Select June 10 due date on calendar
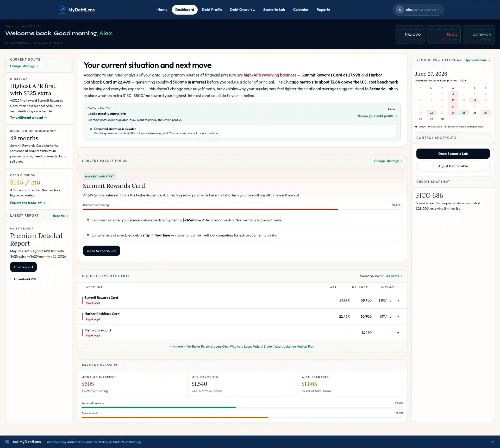The image size is (500, 448). coord(453,100)
